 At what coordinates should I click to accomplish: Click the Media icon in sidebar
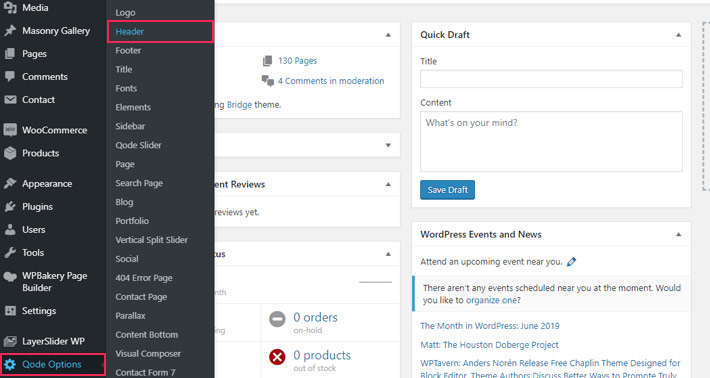pyautogui.click(x=10, y=7)
